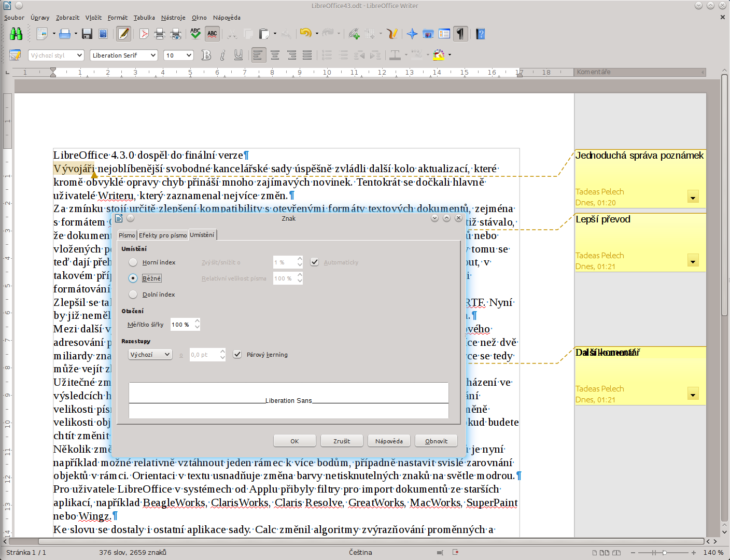Open Print Preview icon
Image resolution: width=730 pixels, height=560 pixels.
click(x=176, y=34)
